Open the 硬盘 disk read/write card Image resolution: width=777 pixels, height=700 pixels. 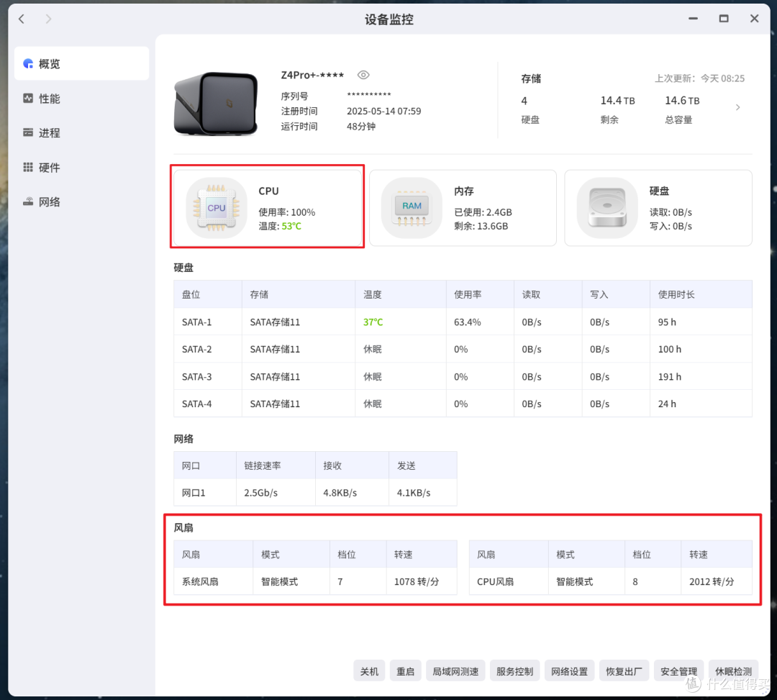[x=658, y=208]
